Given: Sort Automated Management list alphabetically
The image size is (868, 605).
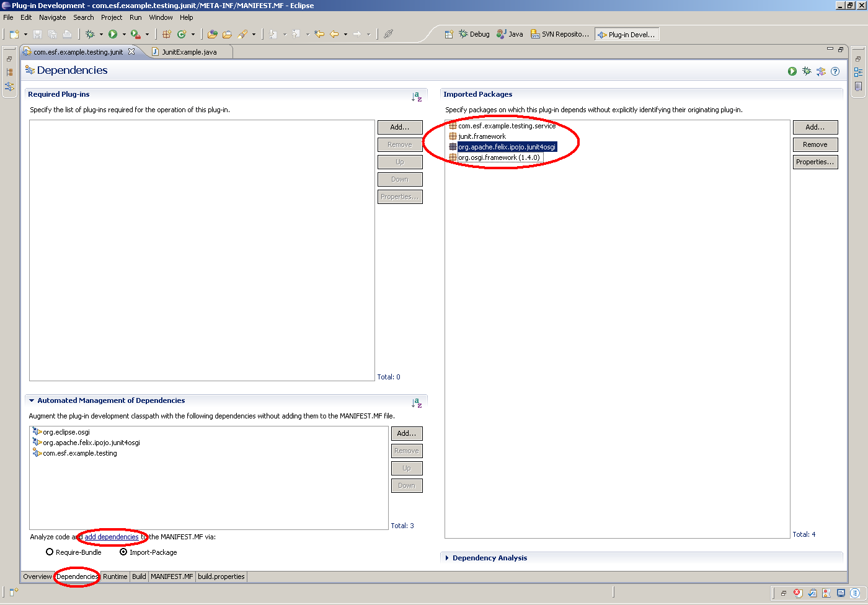Looking at the screenshot, I should [417, 402].
